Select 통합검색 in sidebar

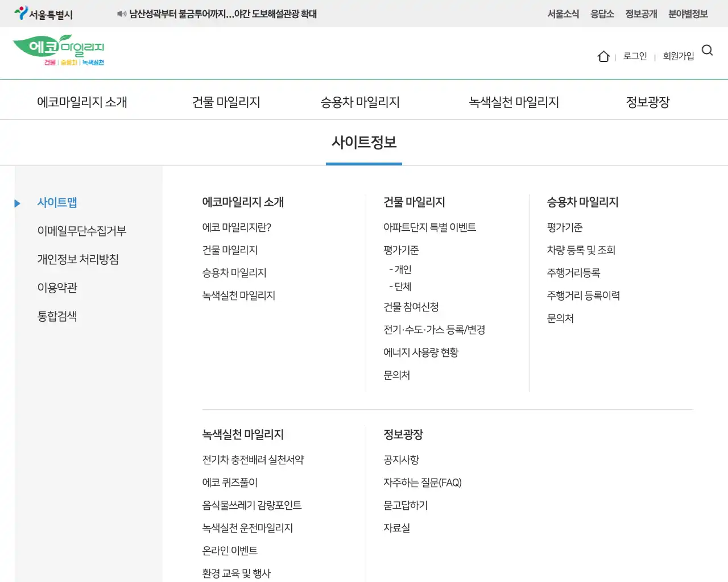pyautogui.click(x=57, y=316)
